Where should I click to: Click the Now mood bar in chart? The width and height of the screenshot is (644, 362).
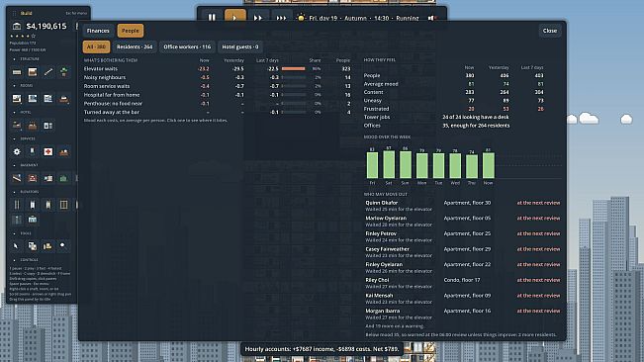[x=489, y=165]
